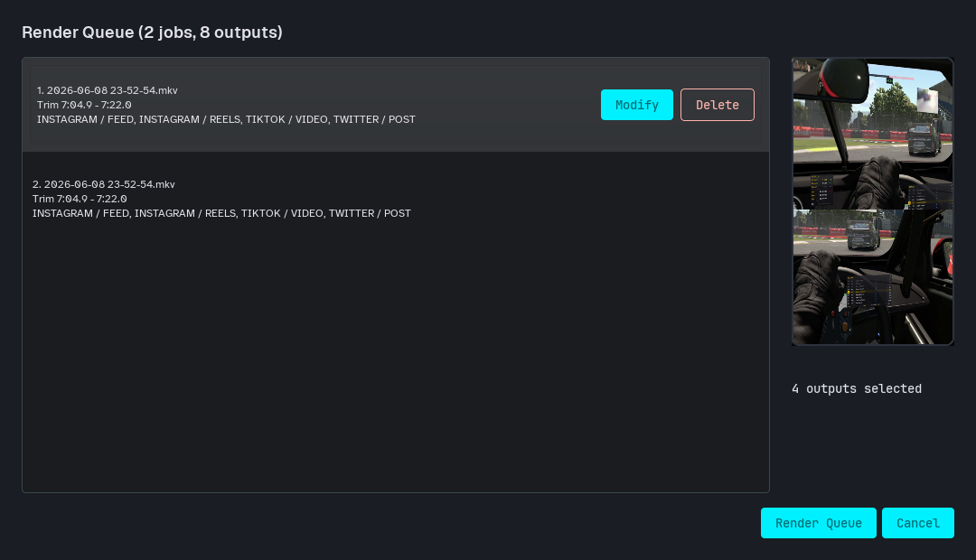The width and height of the screenshot is (976, 560).
Task: Cancel the render queue dialog
Action: pyautogui.click(x=918, y=523)
